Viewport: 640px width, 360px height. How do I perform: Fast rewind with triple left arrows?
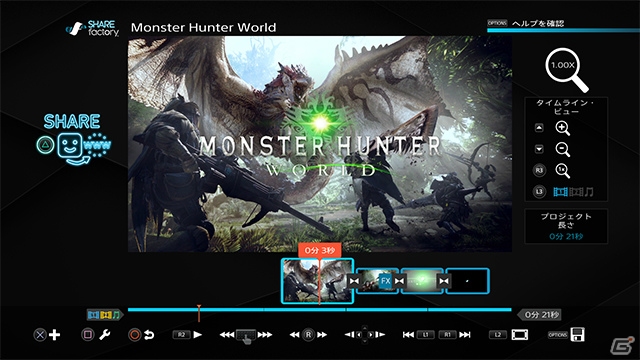tap(227, 335)
